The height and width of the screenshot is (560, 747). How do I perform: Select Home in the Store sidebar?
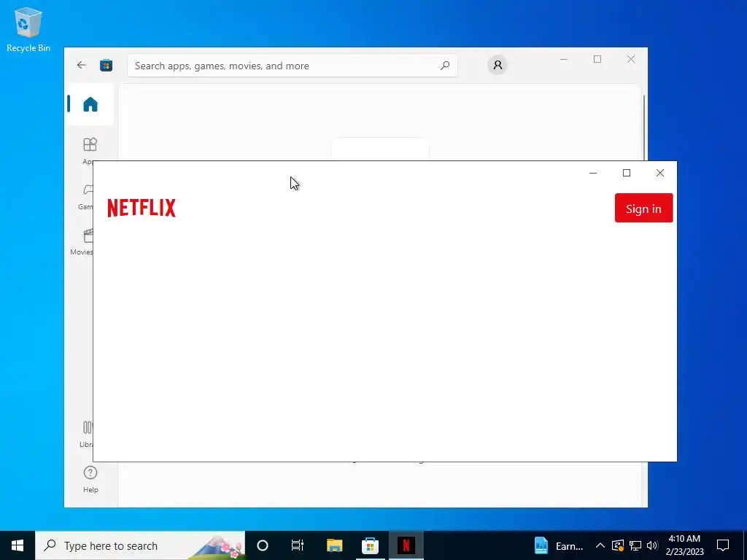tap(90, 104)
